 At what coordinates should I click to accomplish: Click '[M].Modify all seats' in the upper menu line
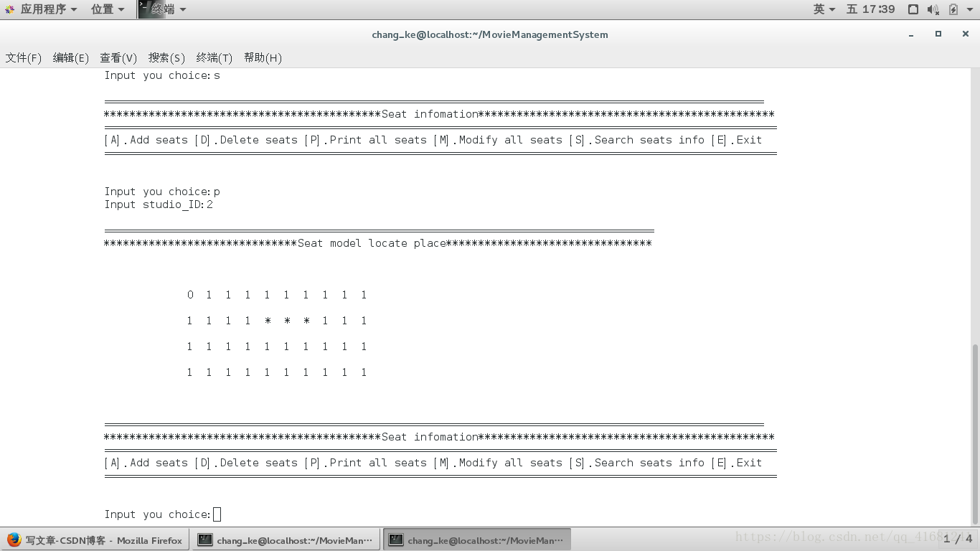click(x=498, y=140)
